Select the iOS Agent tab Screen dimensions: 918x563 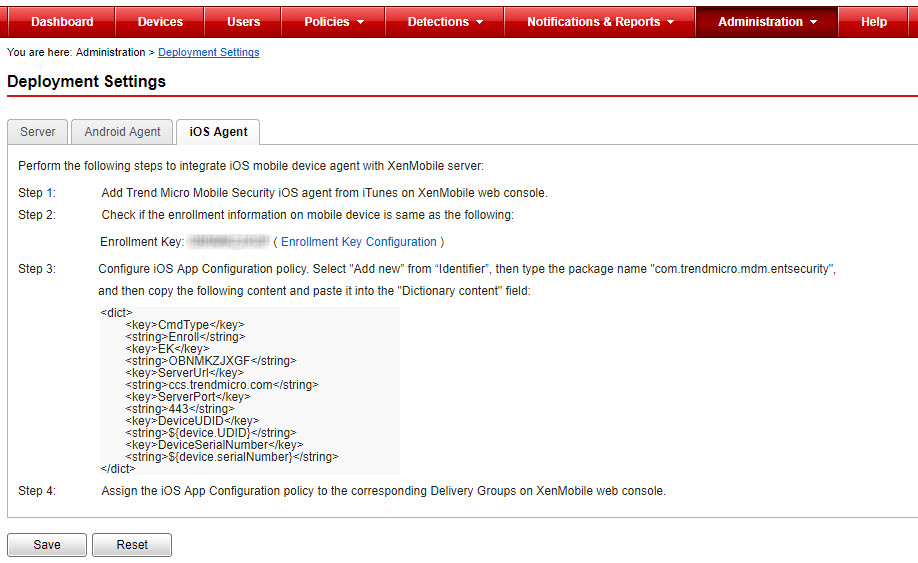click(x=218, y=132)
